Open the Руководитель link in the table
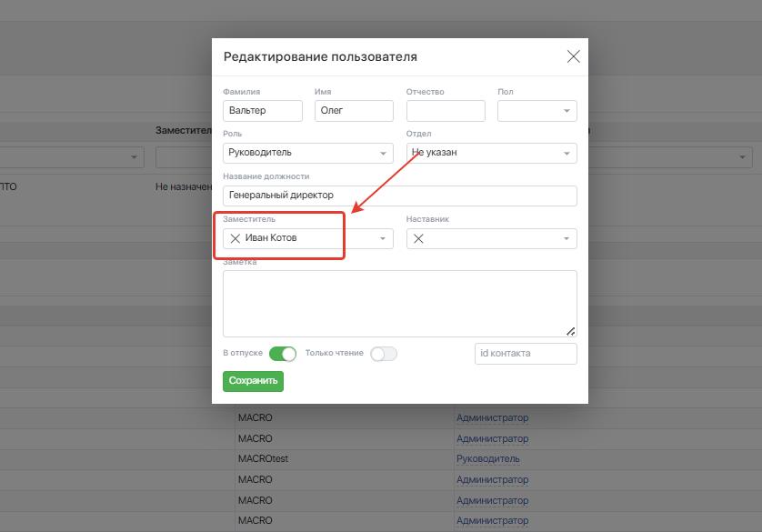Viewport: 762px width, 532px height. [x=488, y=459]
